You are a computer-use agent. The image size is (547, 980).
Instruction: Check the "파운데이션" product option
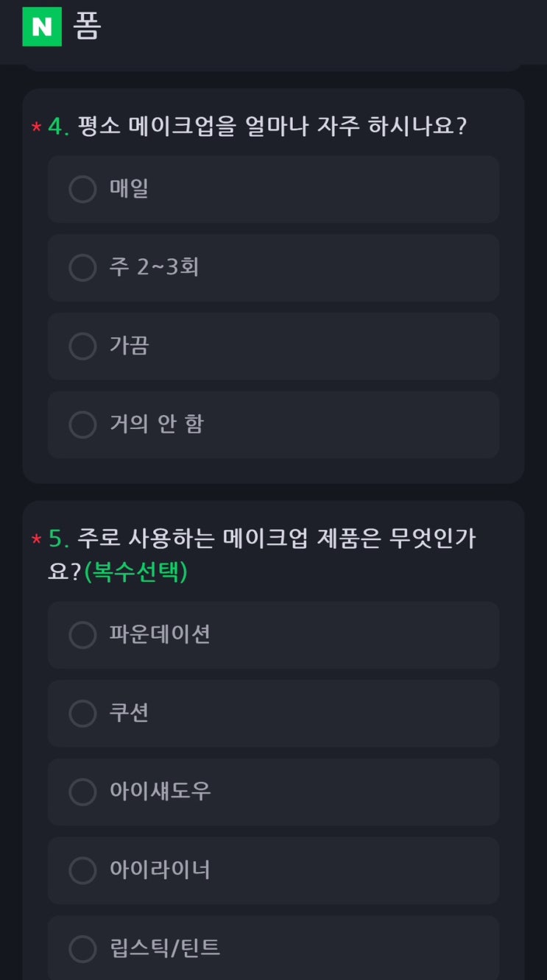[x=273, y=635]
